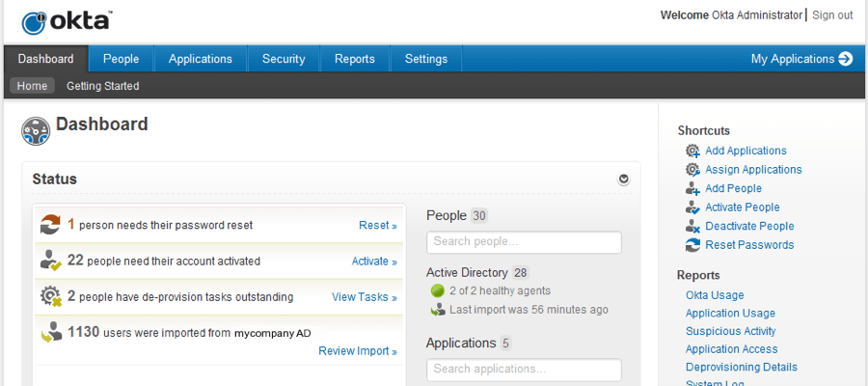Click the Add People icon
868x386 pixels.
click(692, 188)
